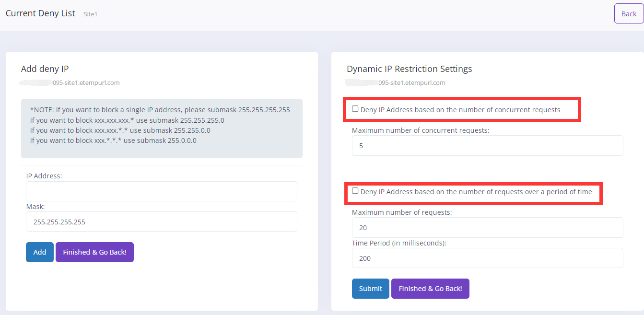The height and width of the screenshot is (315, 644).
Task: Click the submask NOTE information box
Action: pos(162,128)
